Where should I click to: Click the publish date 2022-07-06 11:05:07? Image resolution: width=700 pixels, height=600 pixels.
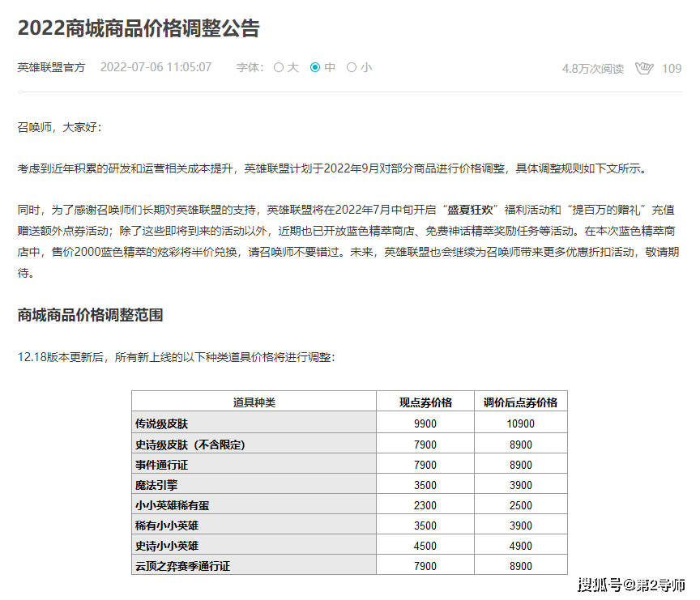tap(156, 67)
